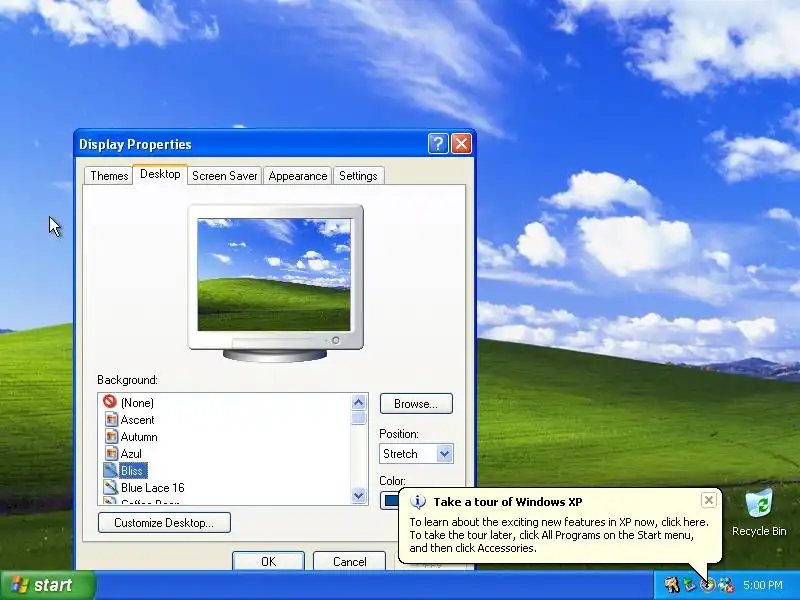Viewport: 800px width, 600px height.
Task: Open the Start menu
Action: (48, 585)
